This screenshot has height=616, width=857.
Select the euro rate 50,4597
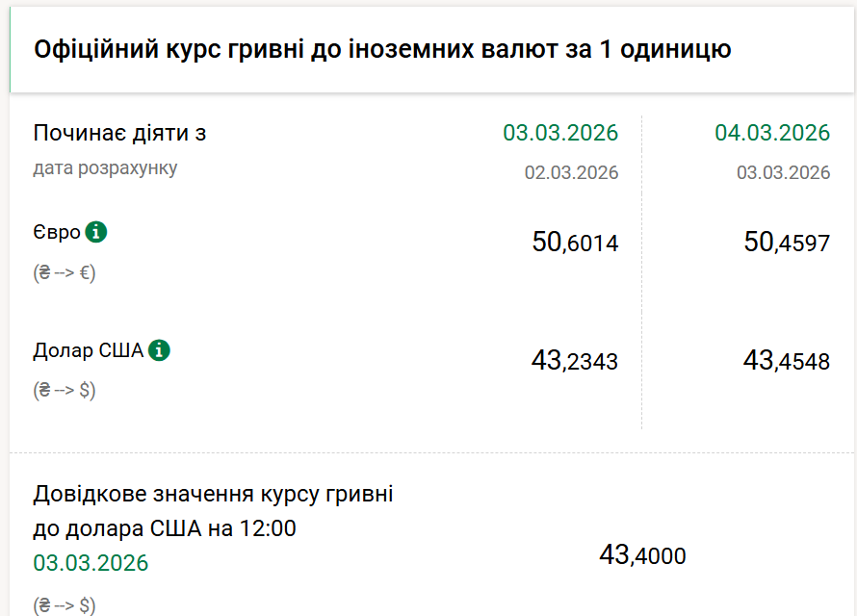pos(786,243)
